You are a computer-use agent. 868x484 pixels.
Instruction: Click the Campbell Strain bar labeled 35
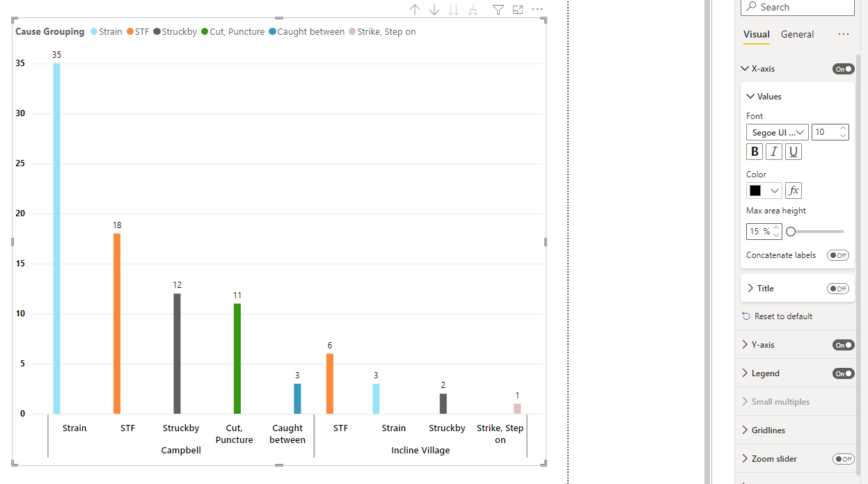point(56,239)
